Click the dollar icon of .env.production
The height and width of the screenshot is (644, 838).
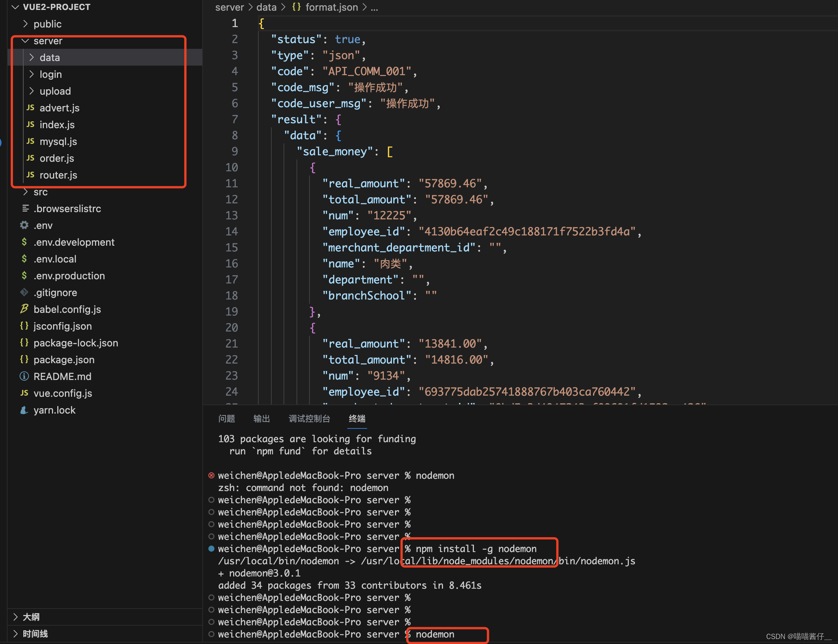(24, 275)
